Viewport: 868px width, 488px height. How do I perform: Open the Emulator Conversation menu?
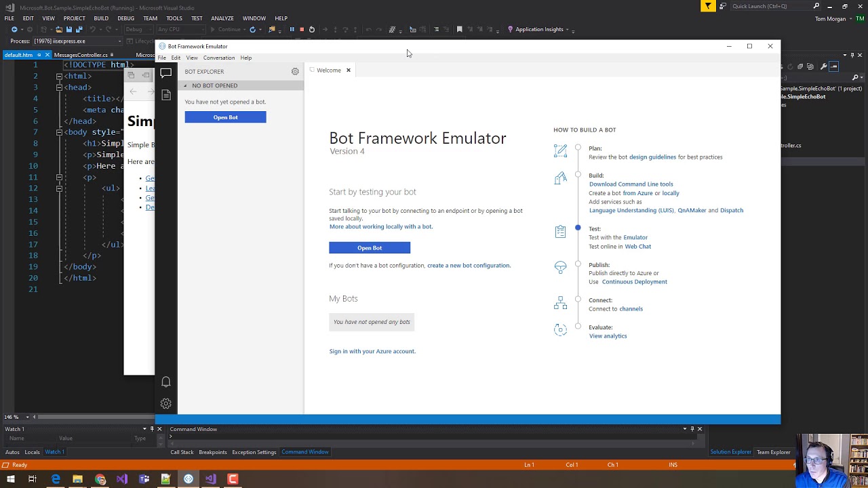pyautogui.click(x=219, y=58)
